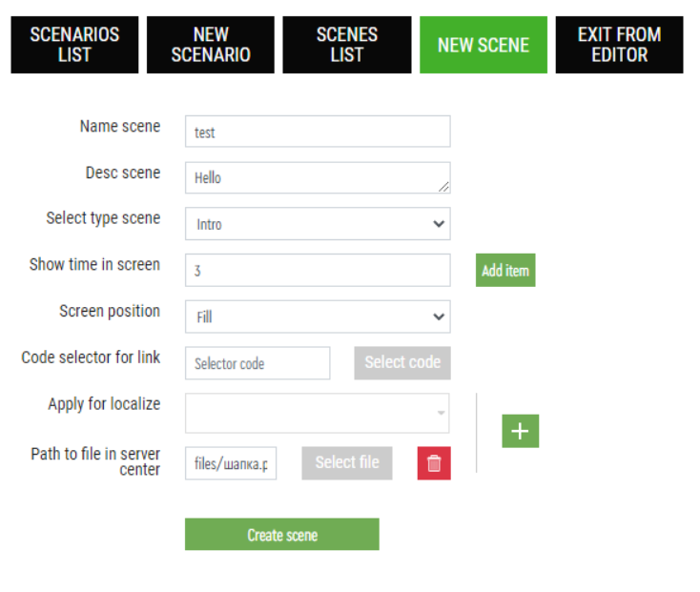The height and width of the screenshot is (592, 700).
Task: Click the Show time in screen field
Action: pyautogui.click(x=318, y=271)
